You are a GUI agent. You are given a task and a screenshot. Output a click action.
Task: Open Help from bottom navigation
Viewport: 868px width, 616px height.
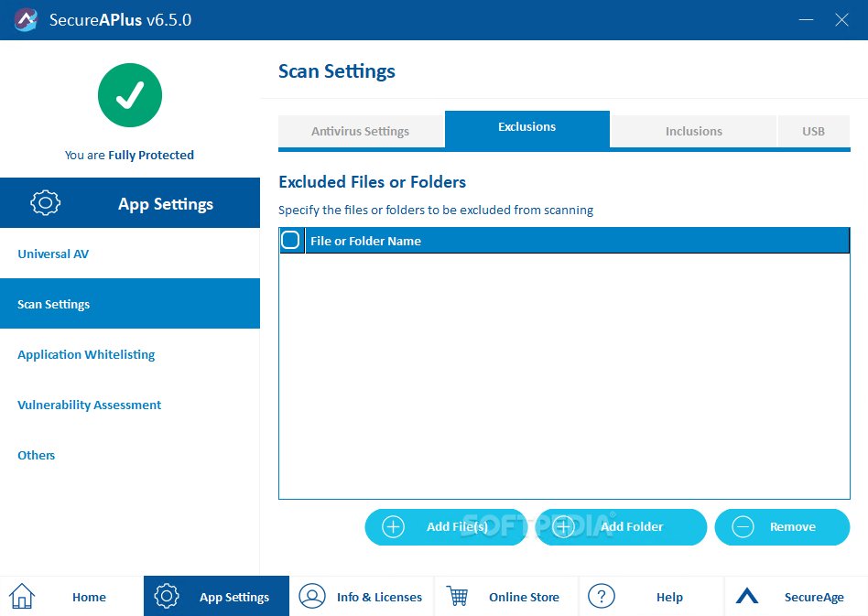click(x=652, y=596)
